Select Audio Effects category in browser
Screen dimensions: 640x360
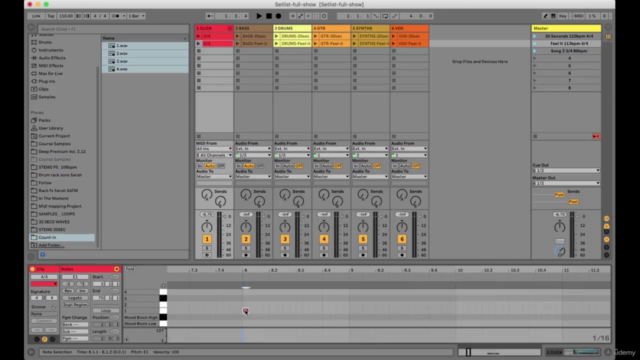51,58
